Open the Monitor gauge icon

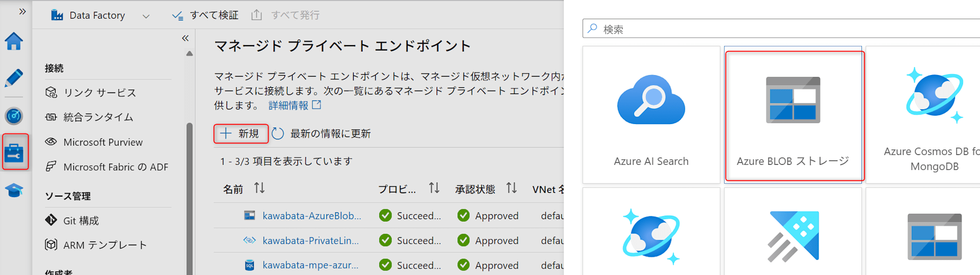click(14, 116)
